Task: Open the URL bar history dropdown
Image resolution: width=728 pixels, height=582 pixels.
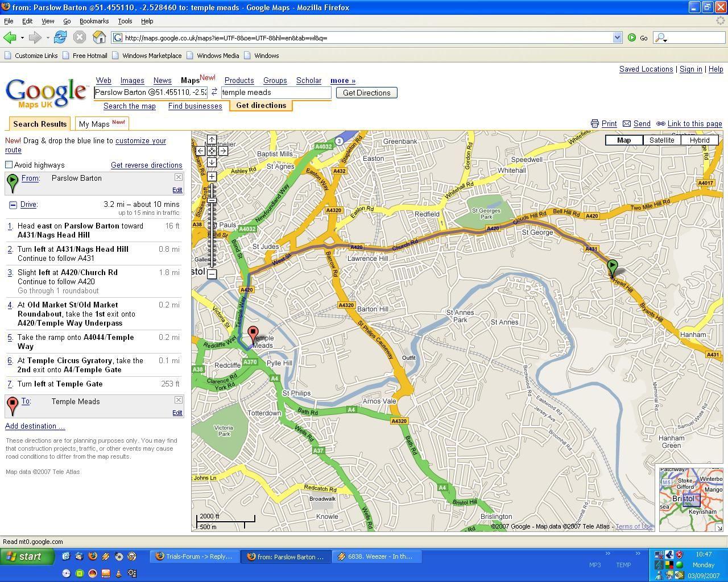Action: tap(617, 38)
